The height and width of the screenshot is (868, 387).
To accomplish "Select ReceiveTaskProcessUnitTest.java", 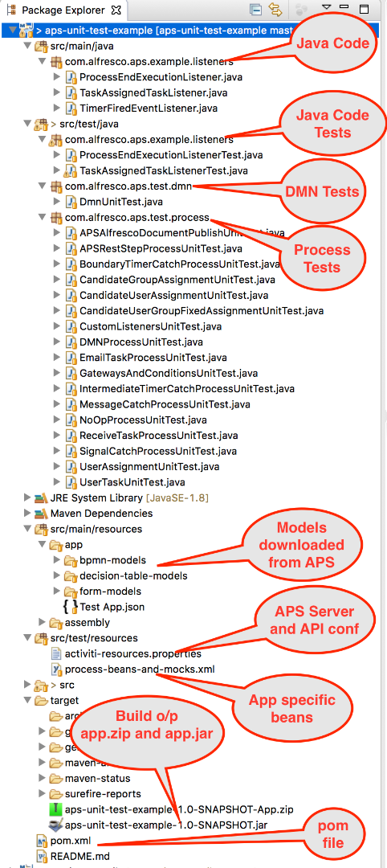I will [x=159, y=435].
